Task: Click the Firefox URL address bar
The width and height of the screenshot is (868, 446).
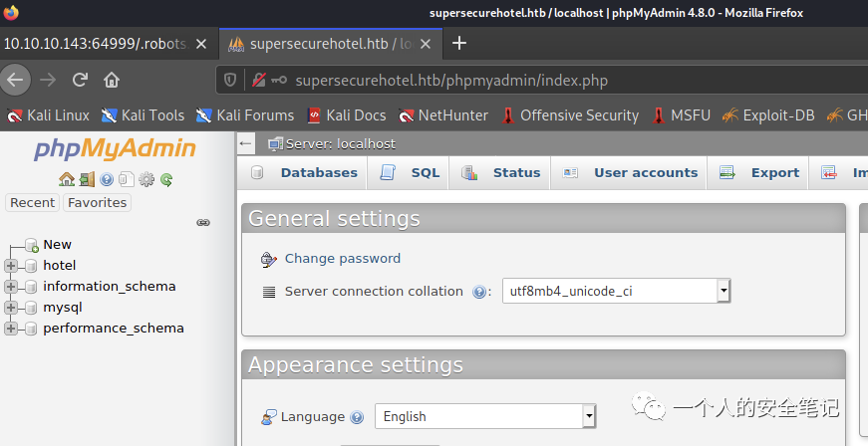Action: pyautogui.click(x=542, y=81)
